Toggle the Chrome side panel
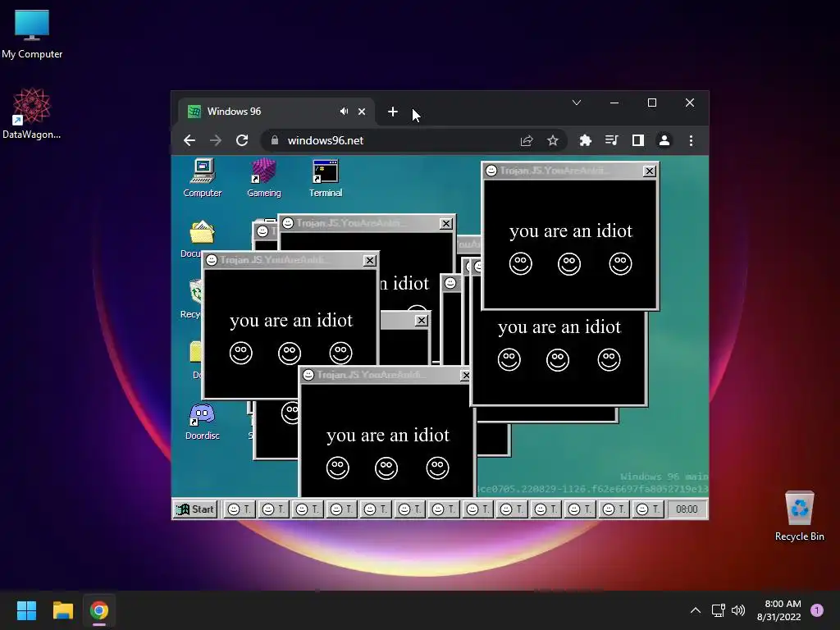This screenshot has width=840, height=630. 637,140
